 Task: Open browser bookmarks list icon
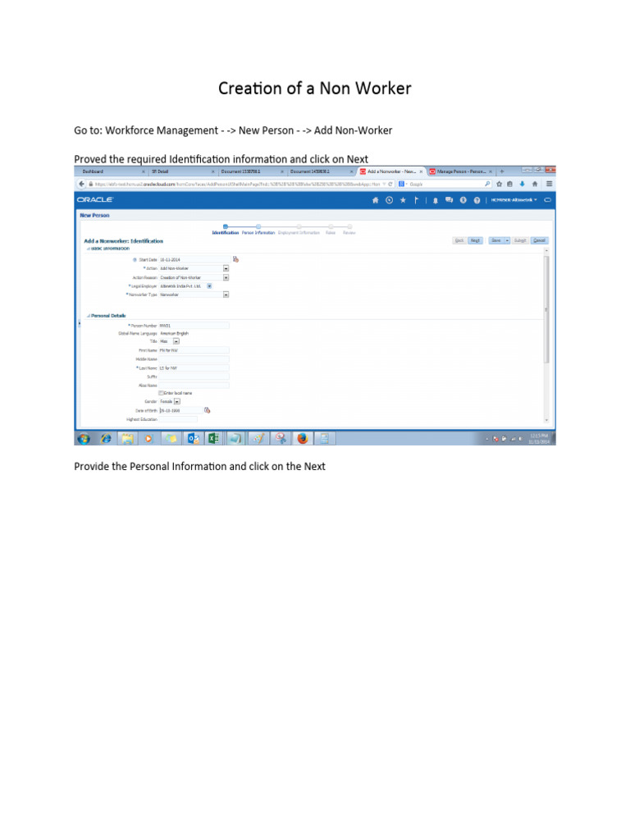click(x=509, y=184)
